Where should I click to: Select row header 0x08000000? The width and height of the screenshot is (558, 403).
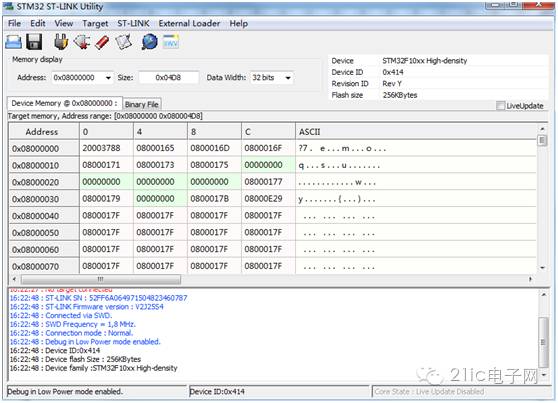(x=44, y=148)
